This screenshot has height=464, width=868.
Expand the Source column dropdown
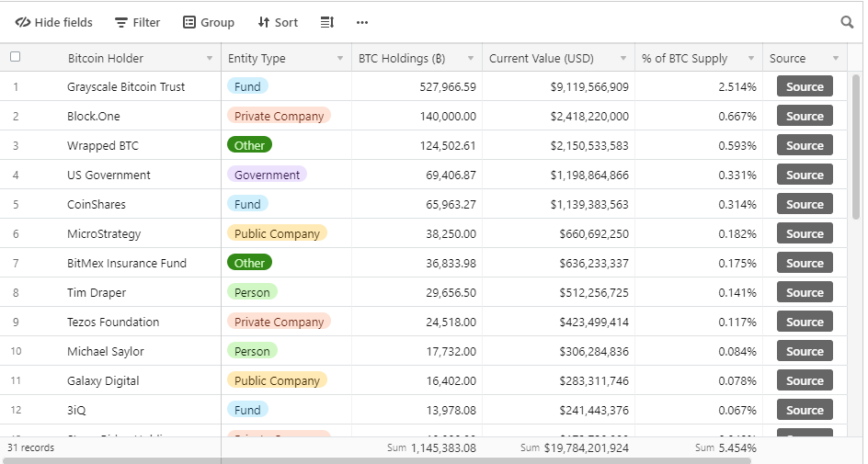(836, 58)
